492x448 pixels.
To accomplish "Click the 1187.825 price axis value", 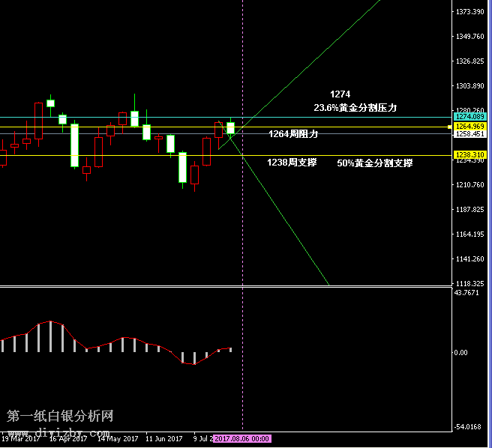I will [469, 210].
